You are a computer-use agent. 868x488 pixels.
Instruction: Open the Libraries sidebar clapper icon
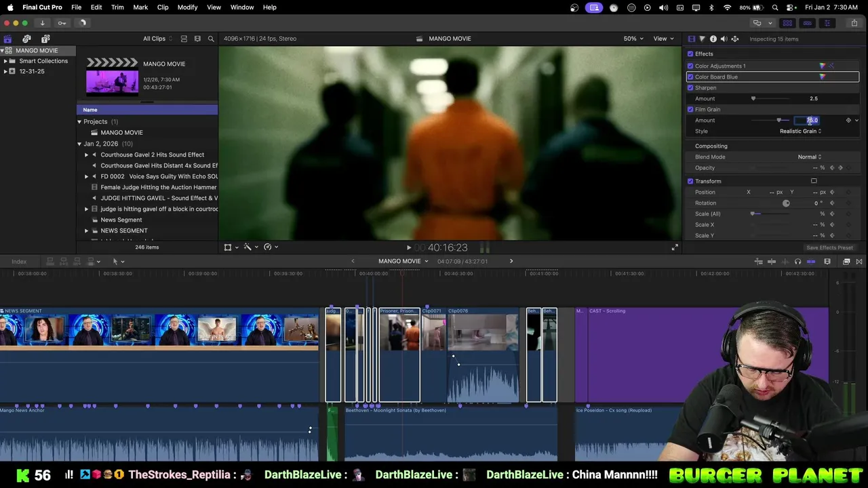pos(7,39)
